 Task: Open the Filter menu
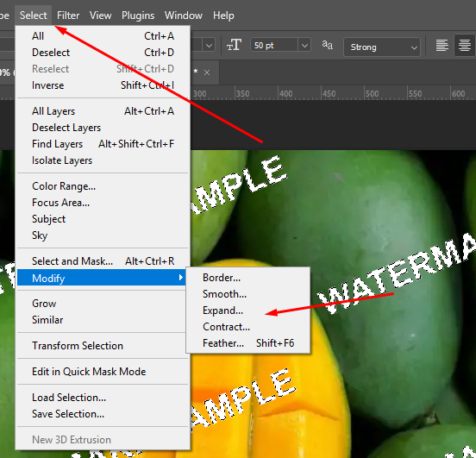click(68, 16)
